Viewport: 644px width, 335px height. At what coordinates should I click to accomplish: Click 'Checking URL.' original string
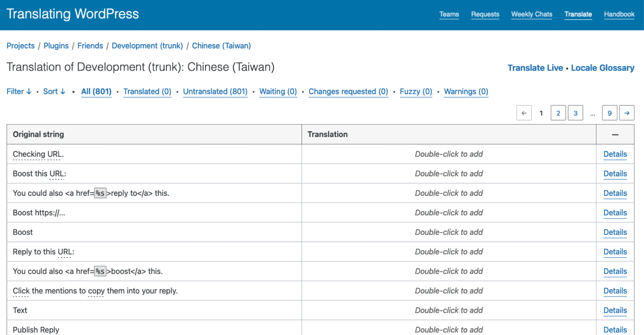[x=38, y=154]
